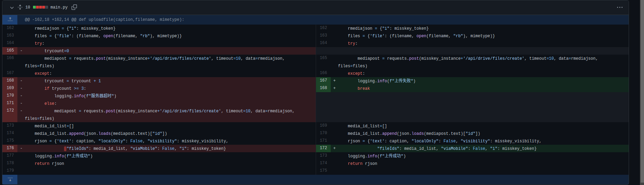Click the diffstat colored squares

[x=40, y=7]
